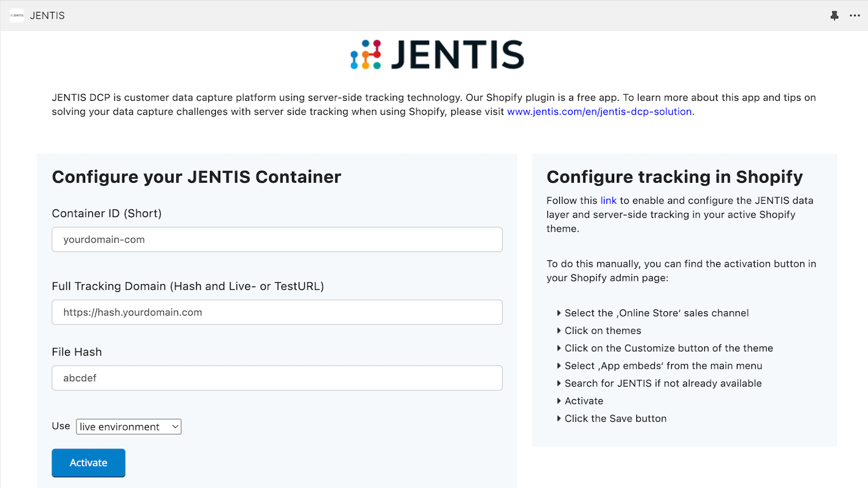
Task: Open the environment dropdown
Action: pos(129,427)
